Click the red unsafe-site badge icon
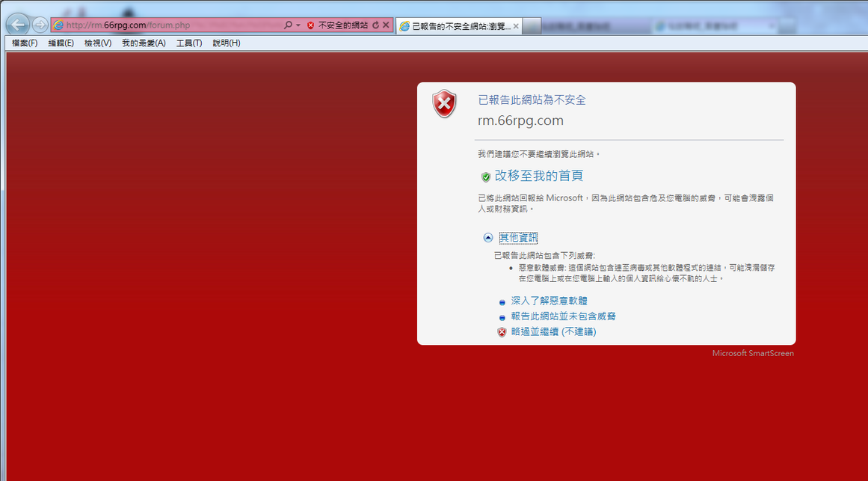Viewport: 868px width, 481px height. [x=310, y=25]
